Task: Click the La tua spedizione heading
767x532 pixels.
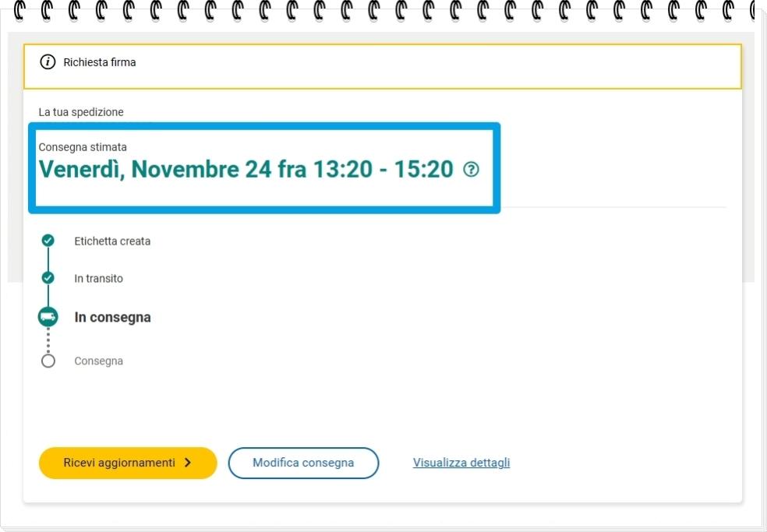Action: click(x=81, y=112)
